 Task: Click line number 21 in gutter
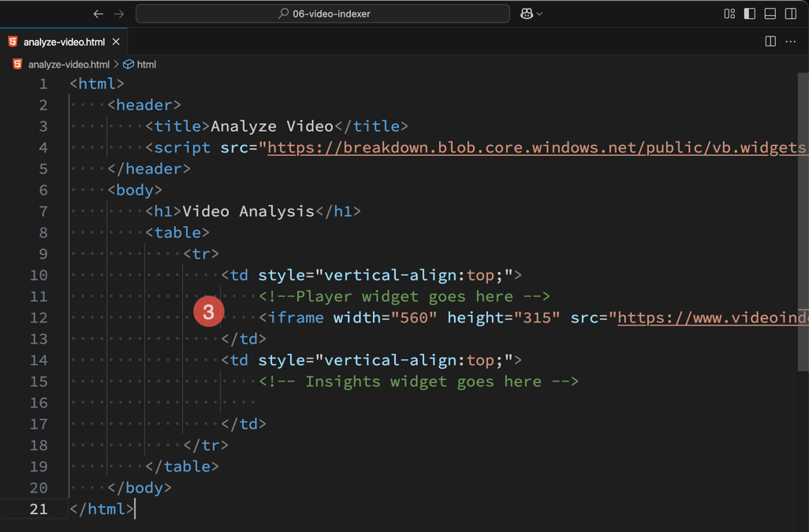tap(39, 509)
